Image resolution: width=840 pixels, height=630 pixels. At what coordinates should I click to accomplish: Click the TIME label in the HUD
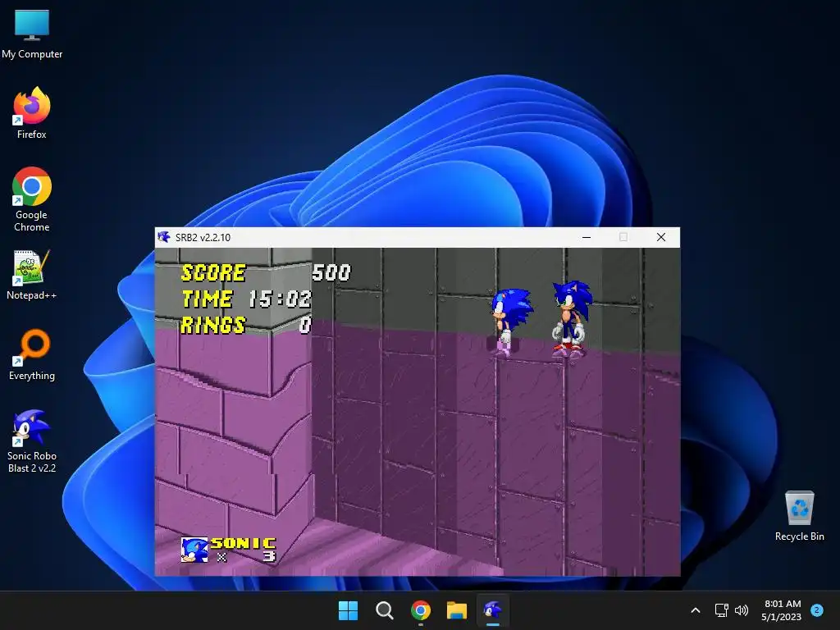208,299
